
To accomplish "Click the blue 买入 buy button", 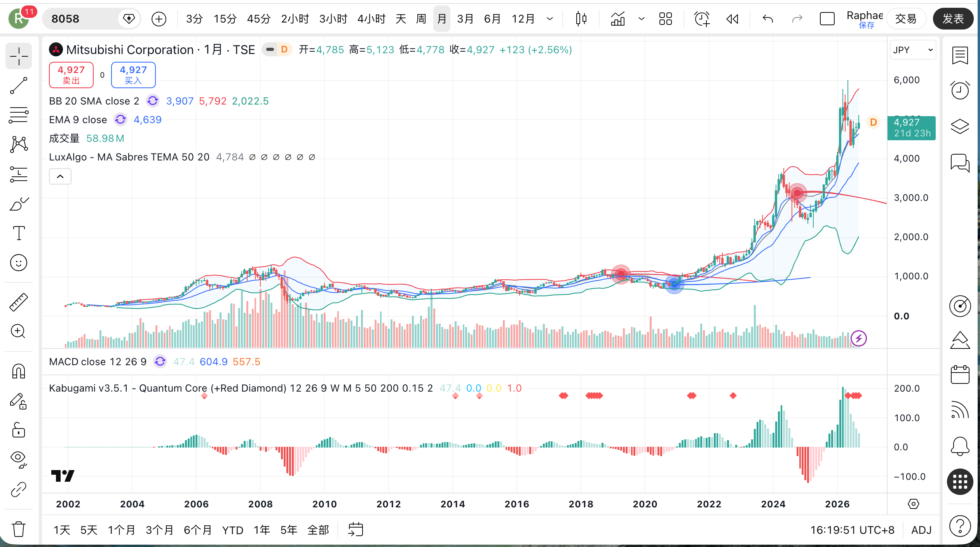I will point(133,75).
